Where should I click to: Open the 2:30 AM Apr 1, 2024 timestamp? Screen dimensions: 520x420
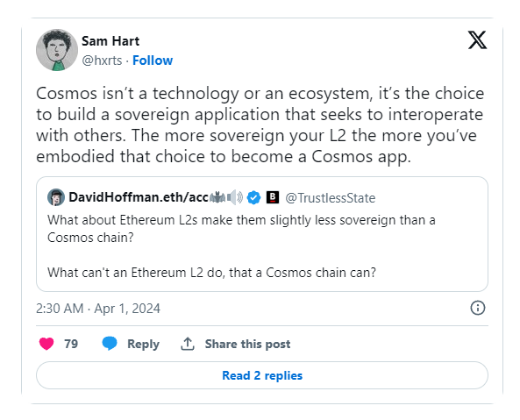coord(98,309)
